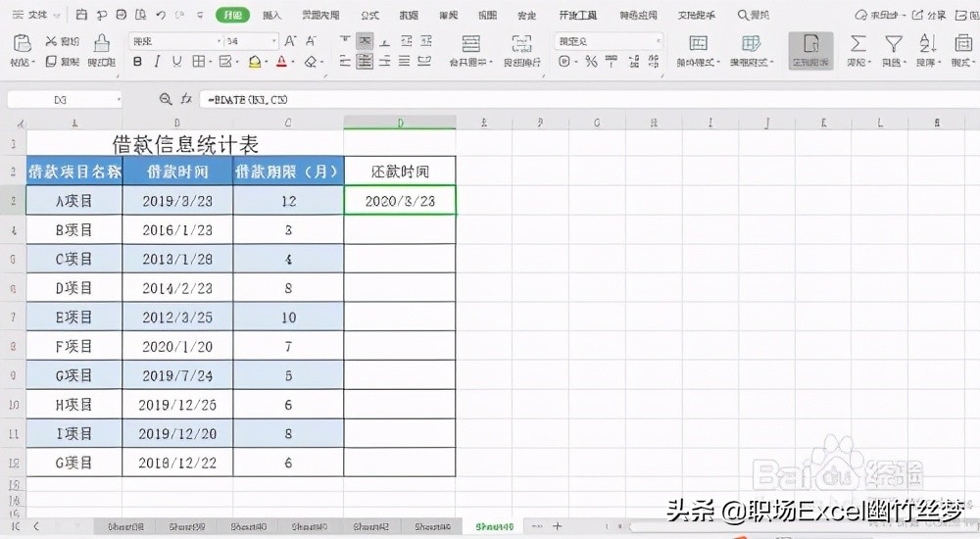Screen dimensions: 980x539
Task: Expand the currency format dropdown arrow
Action: point(575,62)
